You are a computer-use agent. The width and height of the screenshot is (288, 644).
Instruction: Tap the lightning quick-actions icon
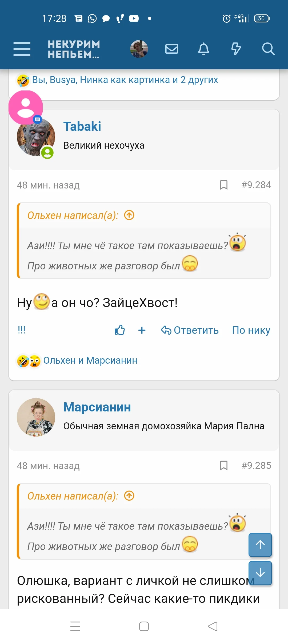236,49
